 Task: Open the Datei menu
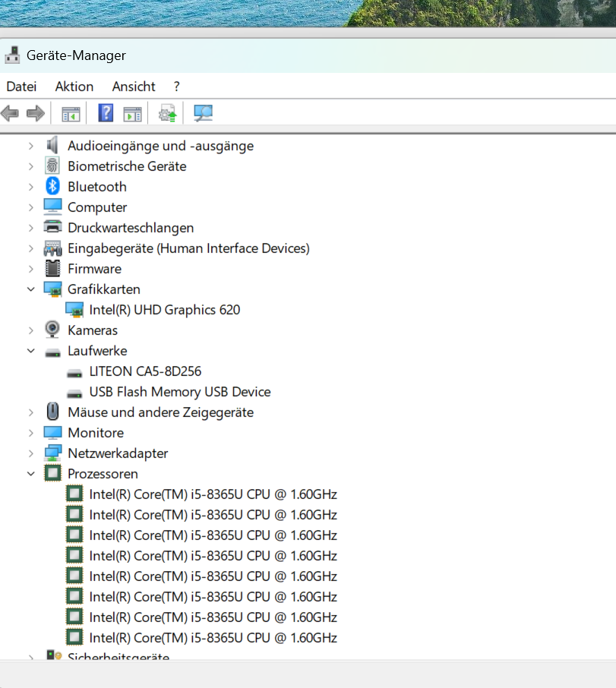(21, 87)
